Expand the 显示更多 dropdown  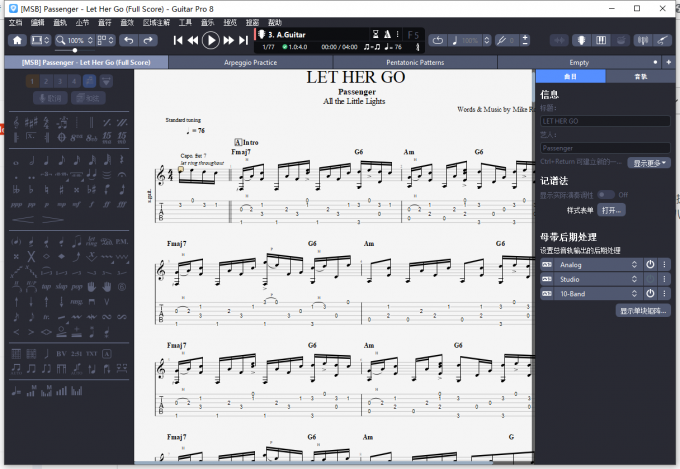pyautogui.click(x=650, y=162)
